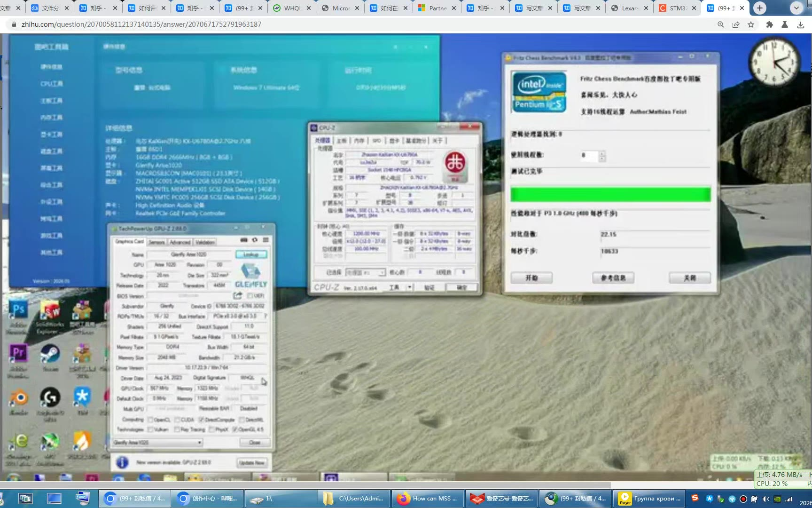812x508 pixels.
Task: Click the GPU-Z refresh icon
Action: tap(255, 240)
